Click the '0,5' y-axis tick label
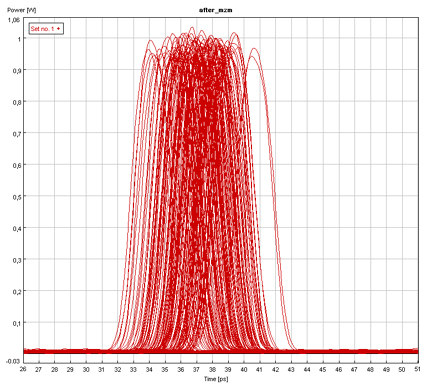 tap(17, 197)
